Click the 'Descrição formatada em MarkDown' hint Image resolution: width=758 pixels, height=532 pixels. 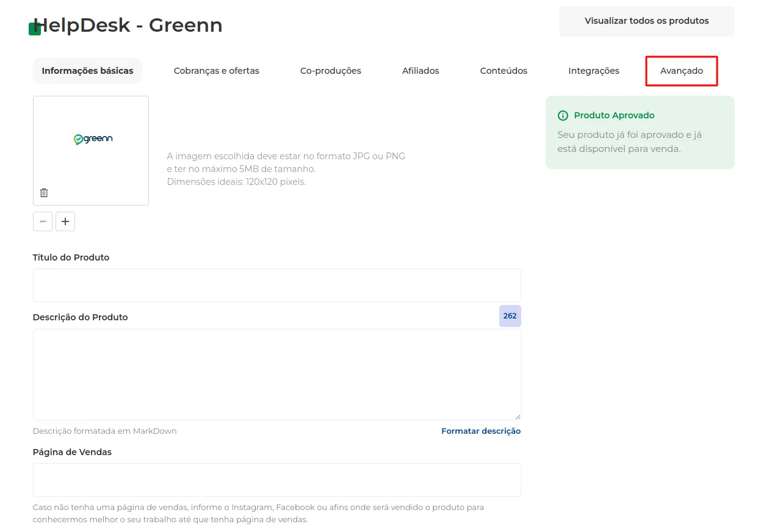pos(105,431)
